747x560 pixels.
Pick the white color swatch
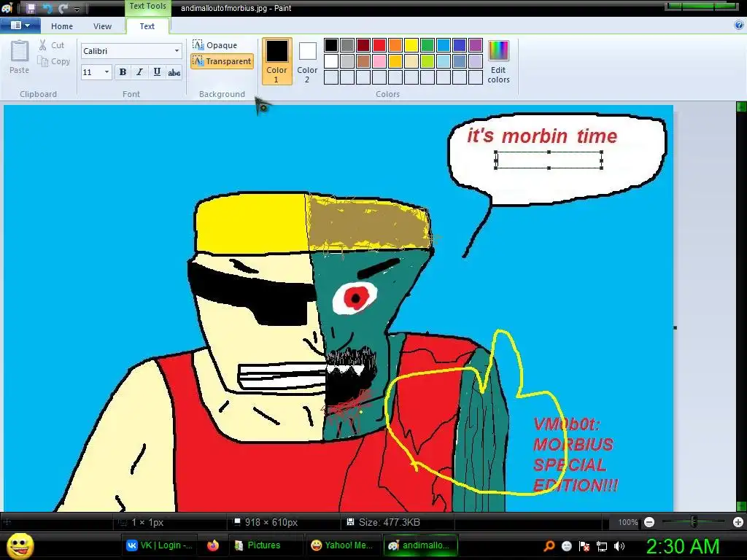point(331,61)
